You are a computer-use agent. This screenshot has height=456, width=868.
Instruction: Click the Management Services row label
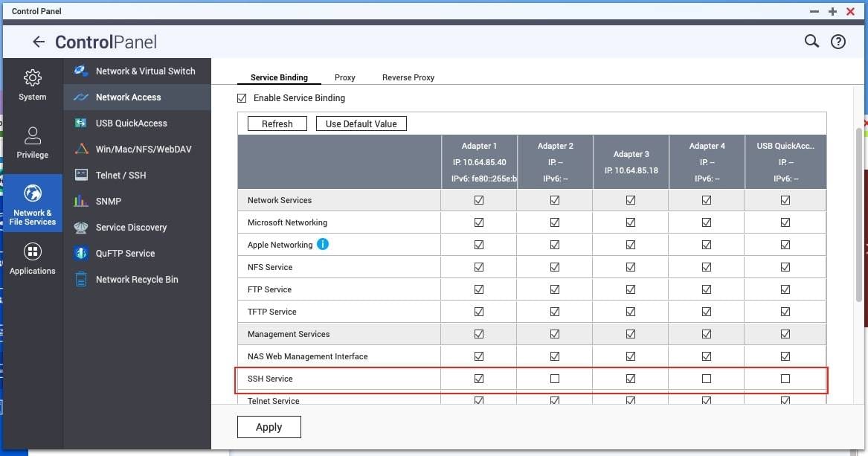click(289, 334)
